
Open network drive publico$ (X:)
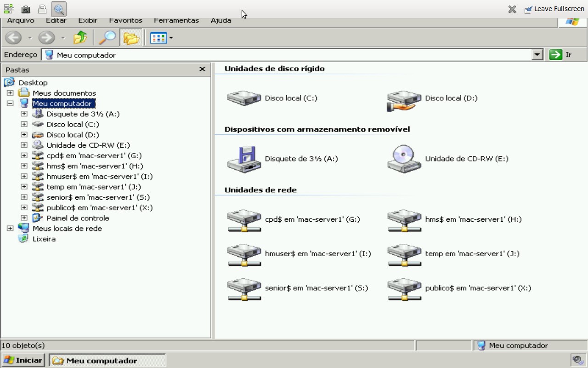(x=404, y=288)
